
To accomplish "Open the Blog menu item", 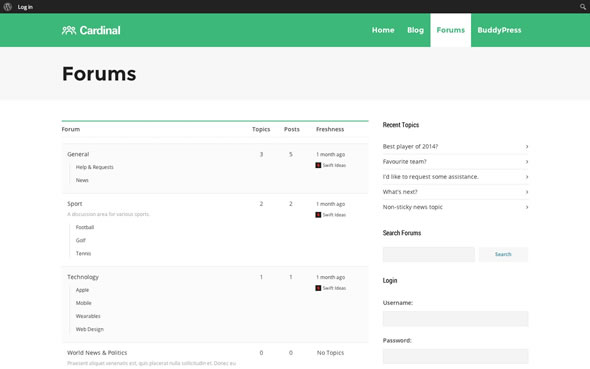I will [x=415, y=30].
